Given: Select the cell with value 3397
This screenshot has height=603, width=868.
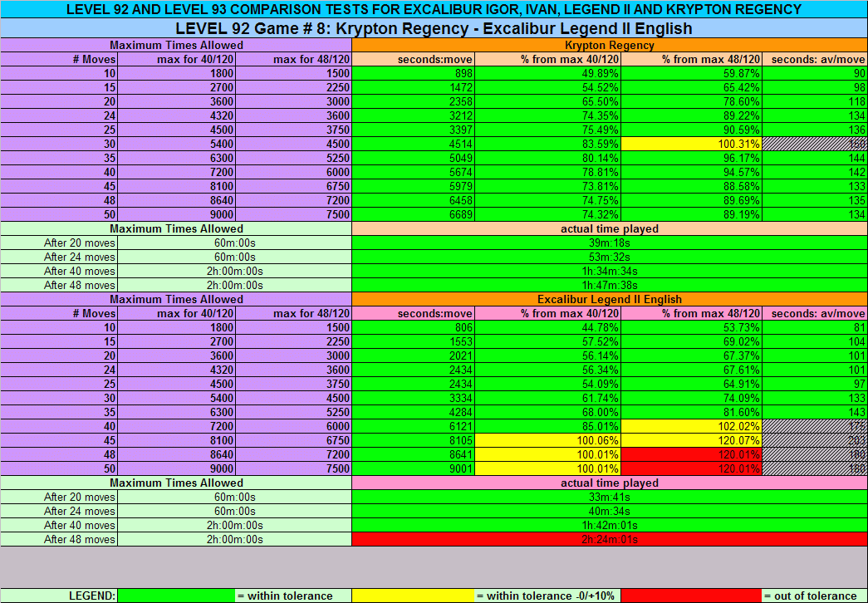Looking at the screenshot, I should coord(413,130).
